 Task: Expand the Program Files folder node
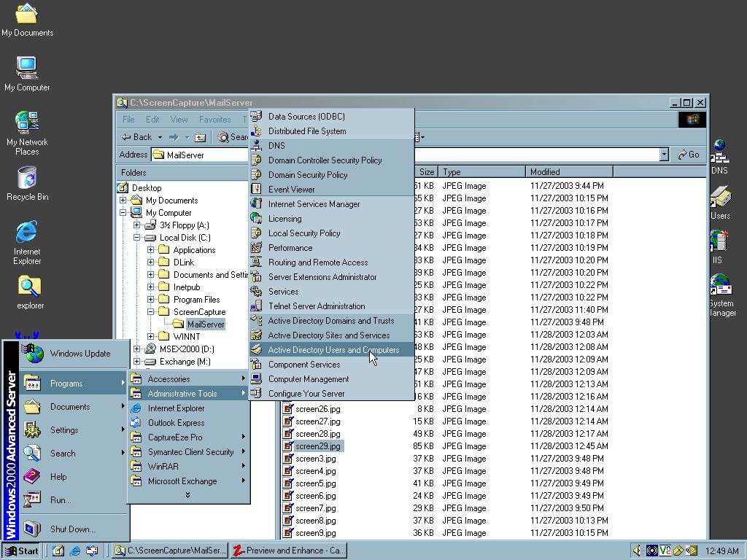click(x=150, y=300)
